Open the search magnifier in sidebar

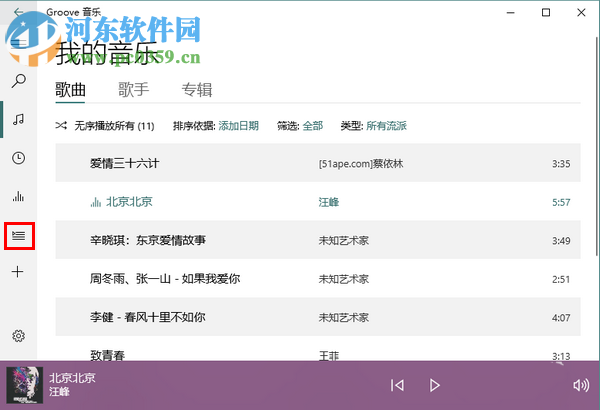coord(18,81)
